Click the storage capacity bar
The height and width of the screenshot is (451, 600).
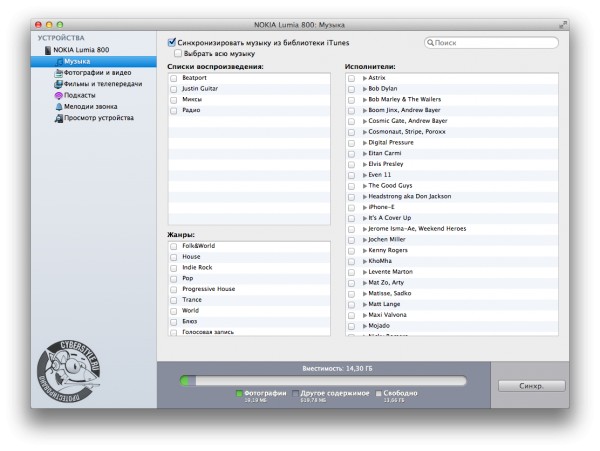(x=323, y=381)
